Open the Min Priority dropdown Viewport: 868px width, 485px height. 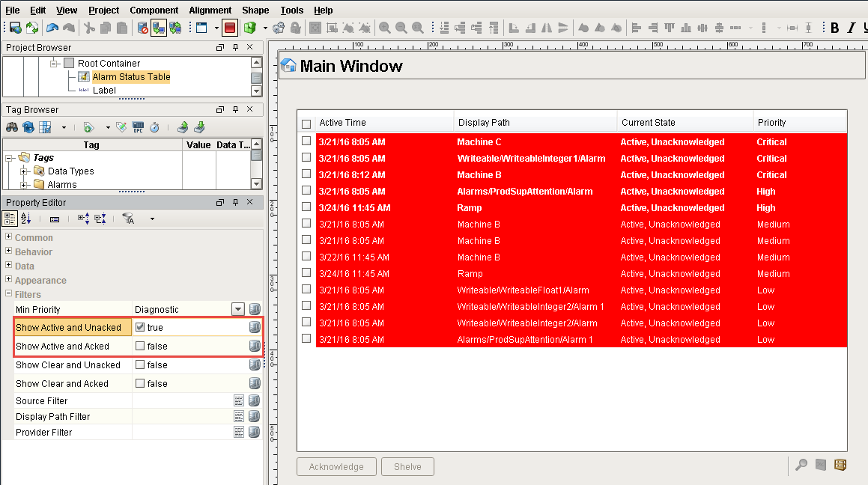238,309
